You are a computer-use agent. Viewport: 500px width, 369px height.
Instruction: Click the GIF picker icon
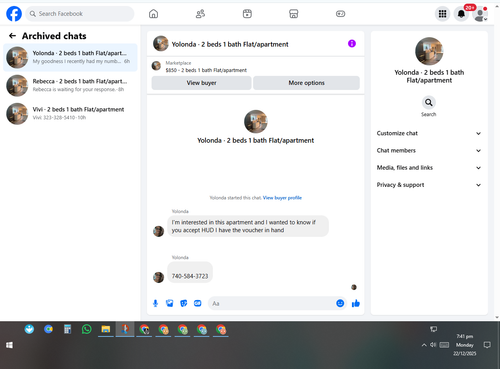point(198,303)
